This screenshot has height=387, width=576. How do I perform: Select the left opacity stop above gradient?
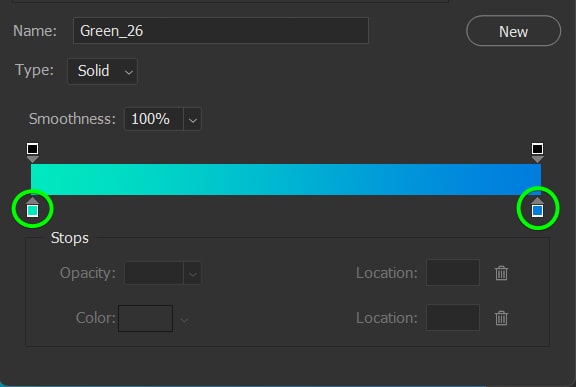tap(33, 152)
